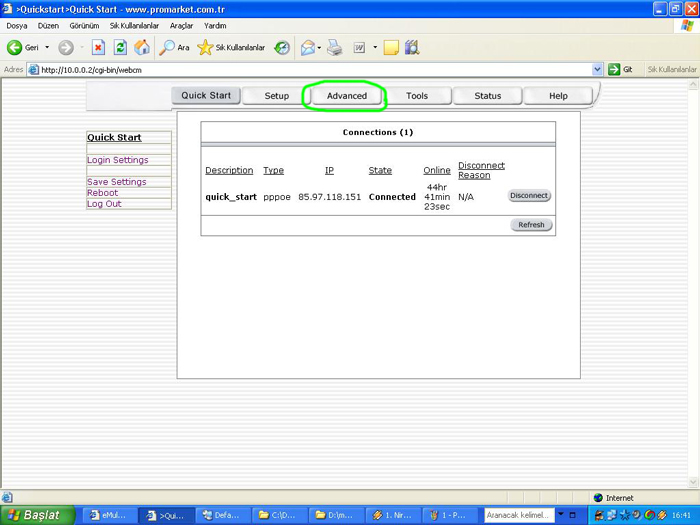The height and width of the screenshot is (525, 700).
Task: Click the address bar URL field
Action: point(315,70)
